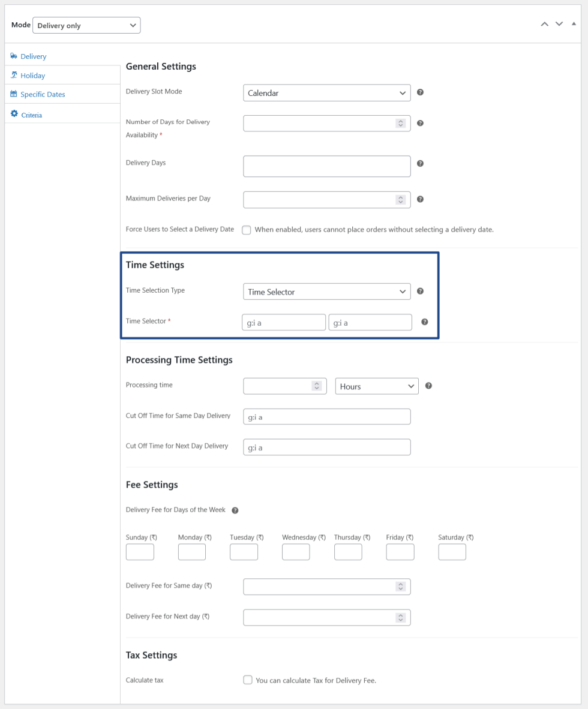Click help icon for Maximum Deliveries per Day
Viewport: 588px width, 709px height.
point(420,199)
